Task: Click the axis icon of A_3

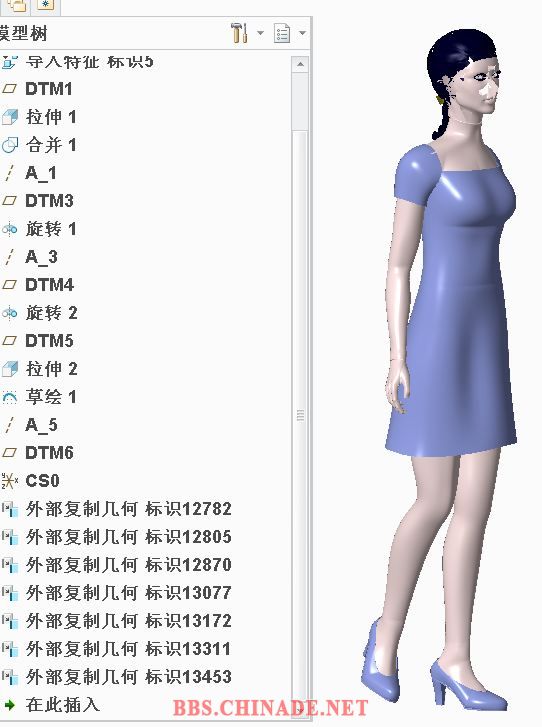Action: point(9,257)
